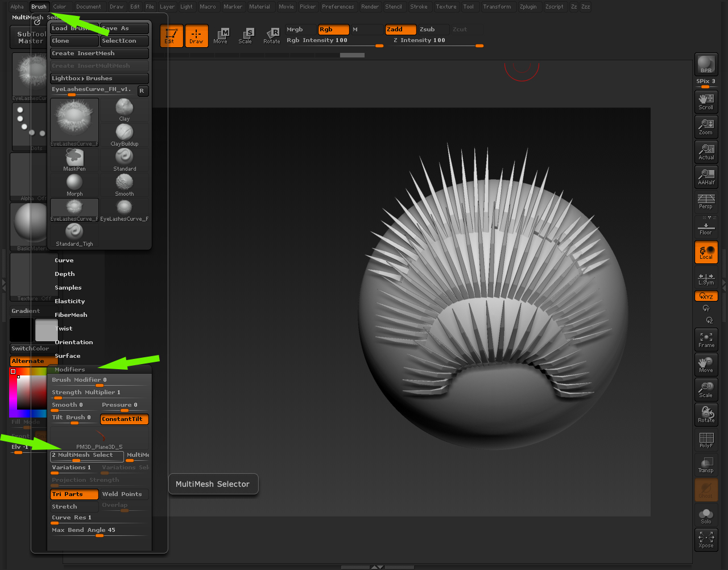Click the Frame view icon

[706, 340]
